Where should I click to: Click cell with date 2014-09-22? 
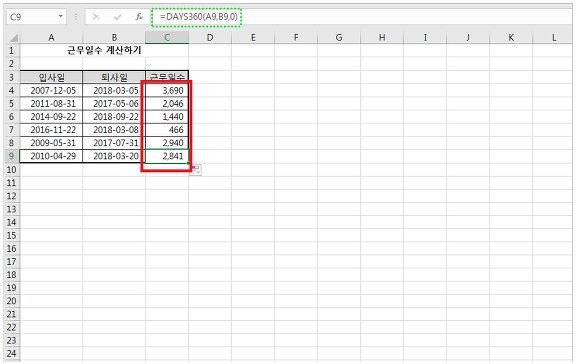(51, 117)
